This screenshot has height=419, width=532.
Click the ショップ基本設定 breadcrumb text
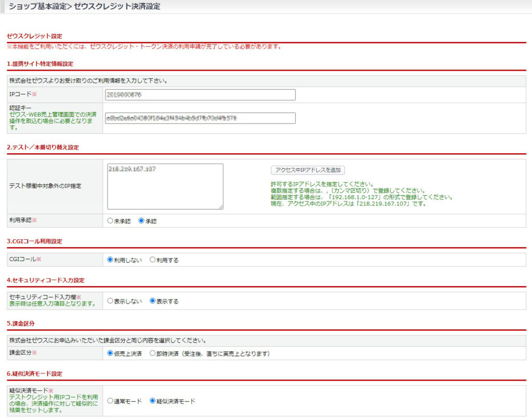pyautogui.click(x=37, y=6)
